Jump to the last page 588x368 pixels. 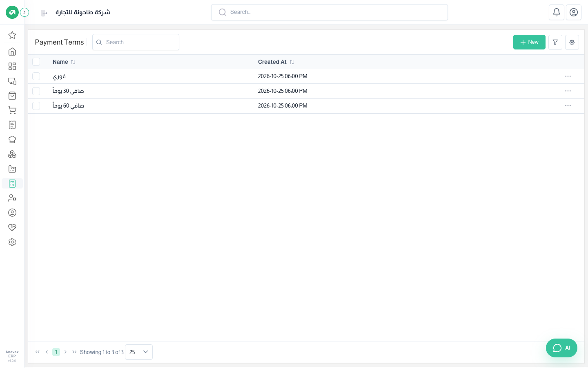pyautogui.click(x=74, y=352)
